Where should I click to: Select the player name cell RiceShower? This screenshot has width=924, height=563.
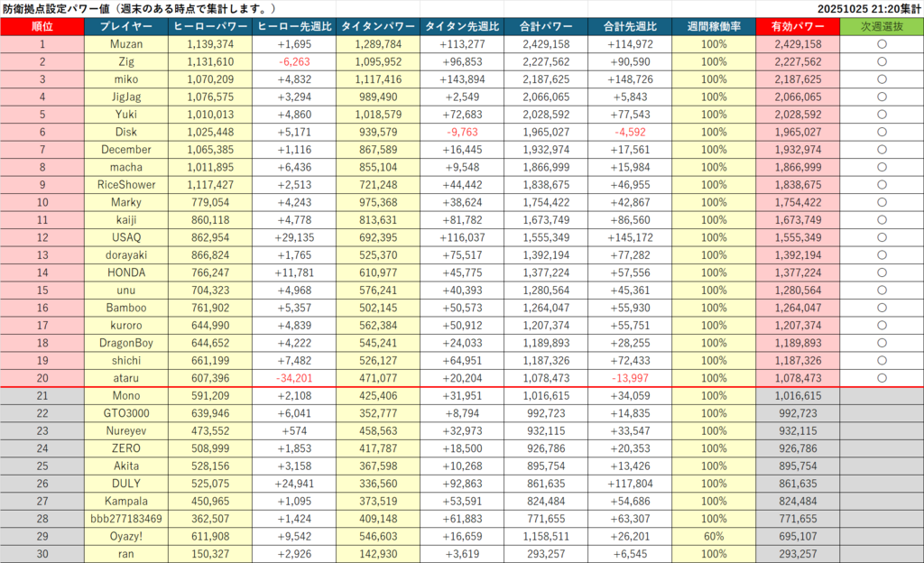click(x=126, y=185)
